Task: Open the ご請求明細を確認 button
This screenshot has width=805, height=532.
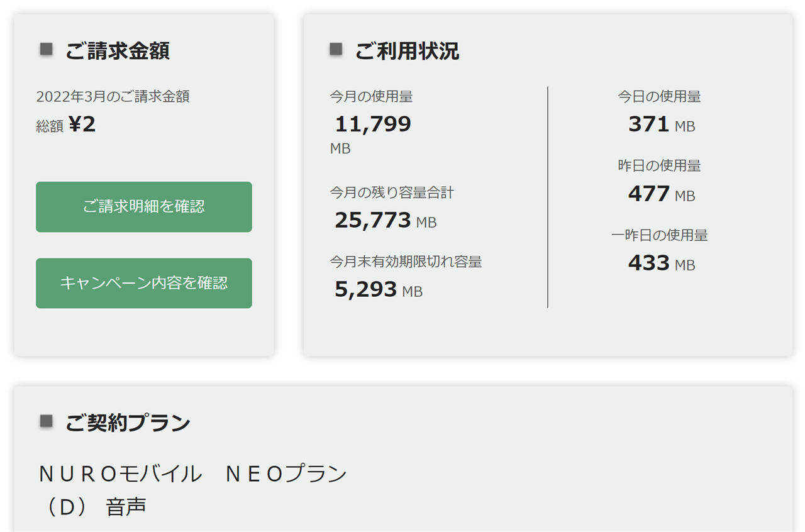Action: click(144, 207)
